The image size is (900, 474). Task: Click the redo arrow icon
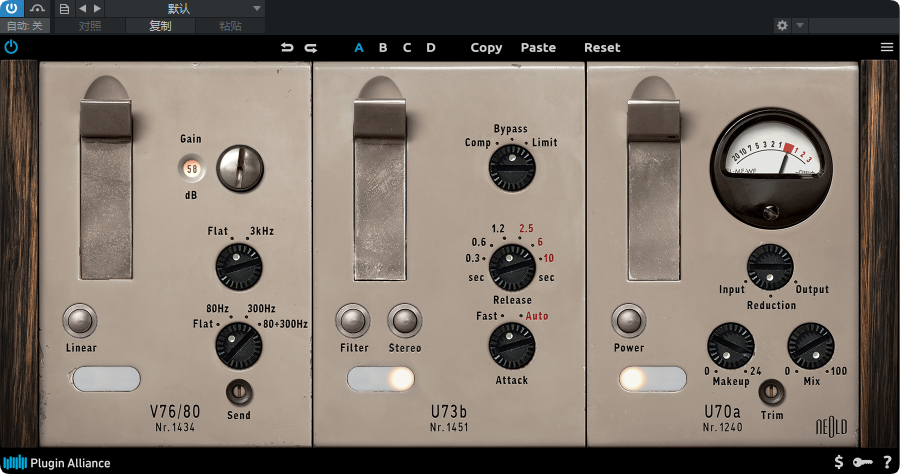click(311, 48)
